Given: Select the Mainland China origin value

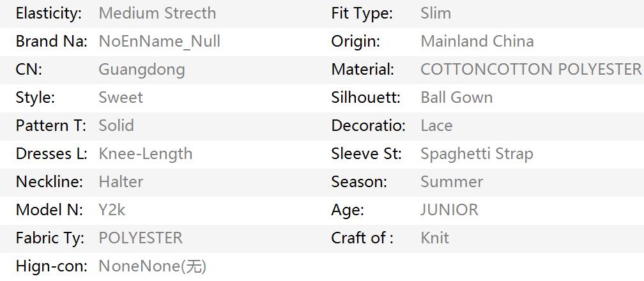Looking at the screenshot, I should [477, 41].
